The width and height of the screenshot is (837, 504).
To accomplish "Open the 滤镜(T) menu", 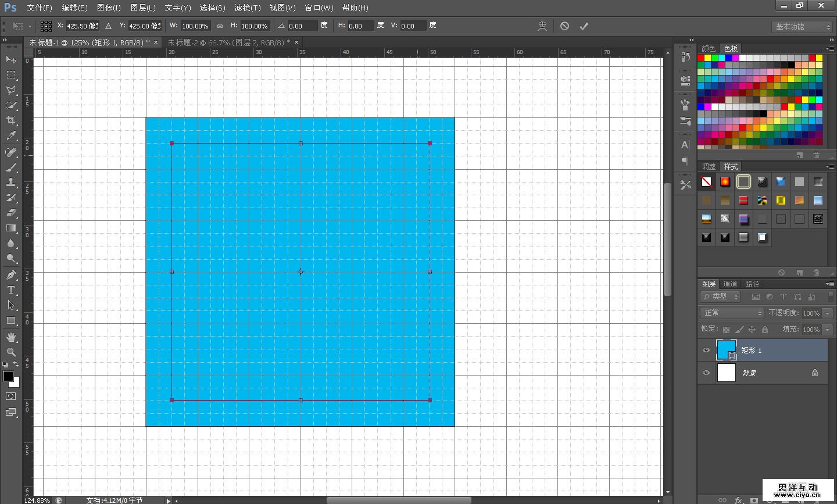I will click(247, 8).
